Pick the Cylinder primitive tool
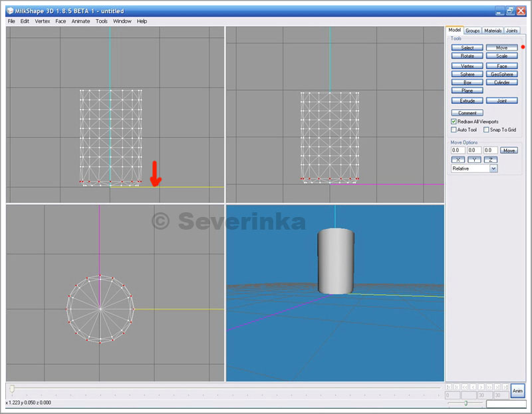Viewport: 532px width, 414px height. click(501, 83)
